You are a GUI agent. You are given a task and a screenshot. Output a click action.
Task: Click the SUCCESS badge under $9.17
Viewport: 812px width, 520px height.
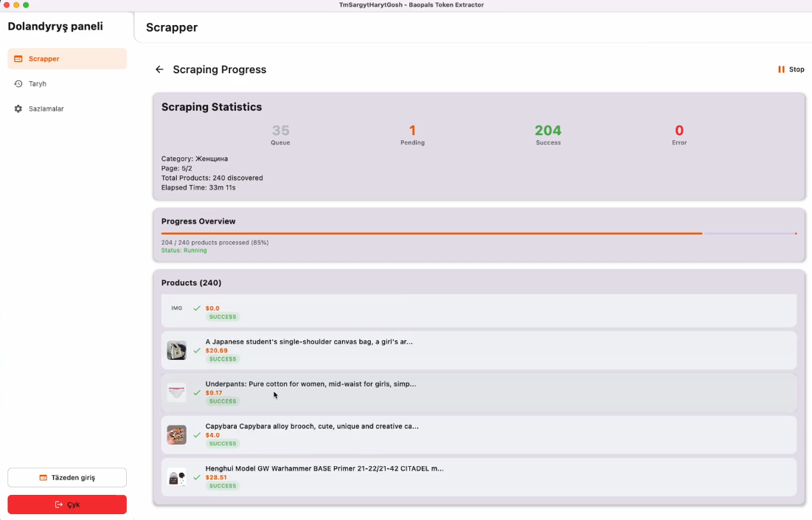coord(223,401)
